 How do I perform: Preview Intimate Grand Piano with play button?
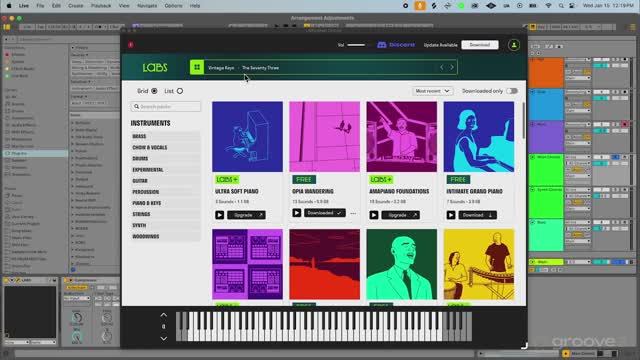451,215
